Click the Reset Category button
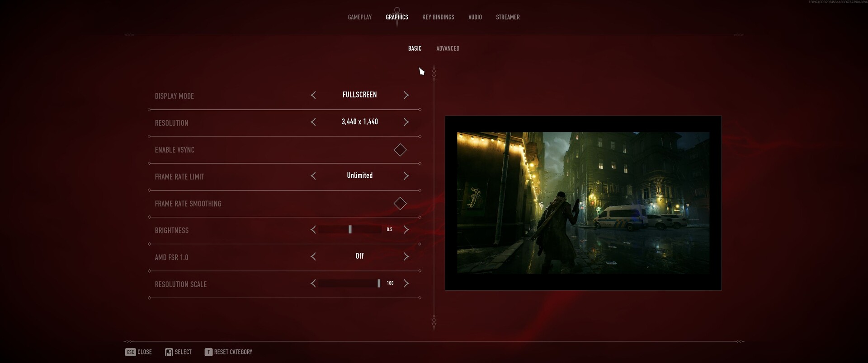Image resolution: width=868 pixels, height=363 pixels. click(228, 352)
